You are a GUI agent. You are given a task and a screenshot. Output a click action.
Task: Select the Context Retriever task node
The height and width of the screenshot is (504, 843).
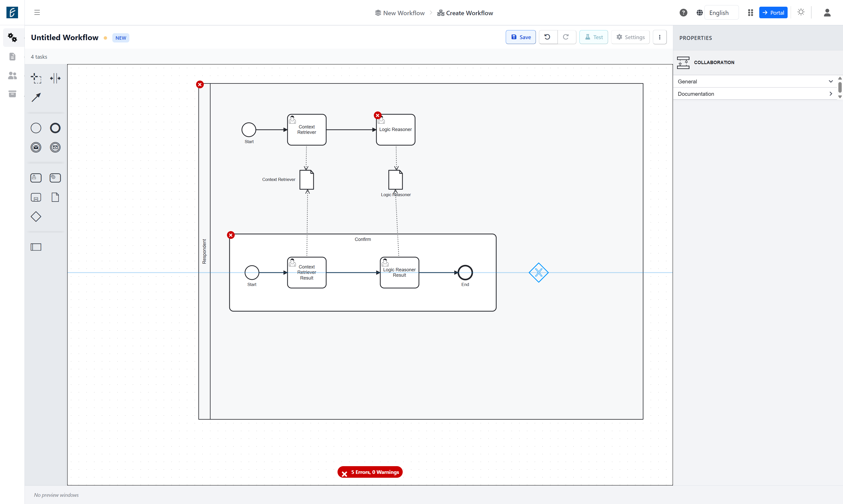[x=307, y=130]
